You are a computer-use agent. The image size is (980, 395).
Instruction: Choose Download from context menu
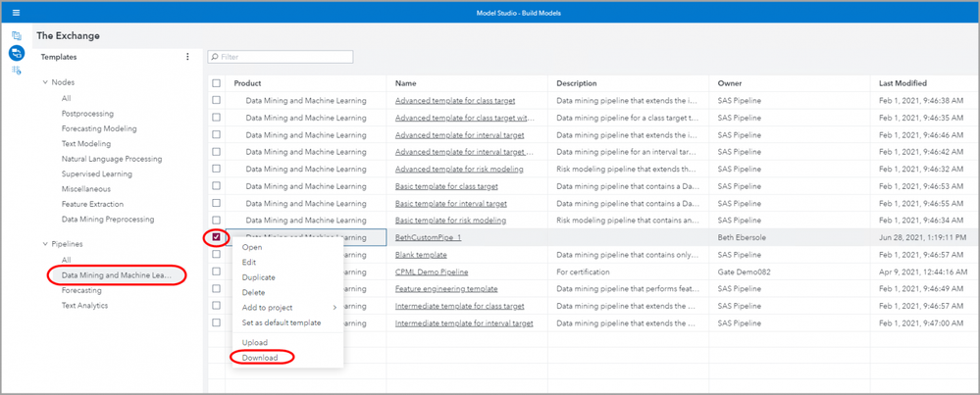pyautogui.click(x=260, y=358)
